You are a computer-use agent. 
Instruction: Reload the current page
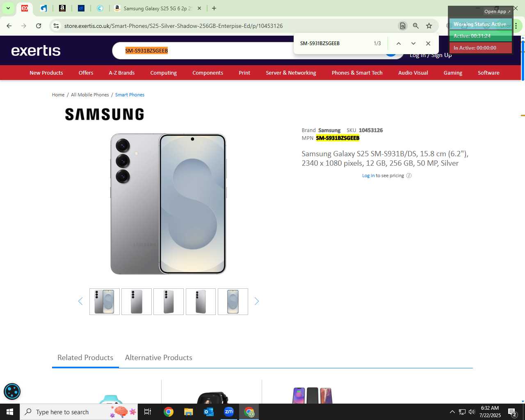coord(39,26)
